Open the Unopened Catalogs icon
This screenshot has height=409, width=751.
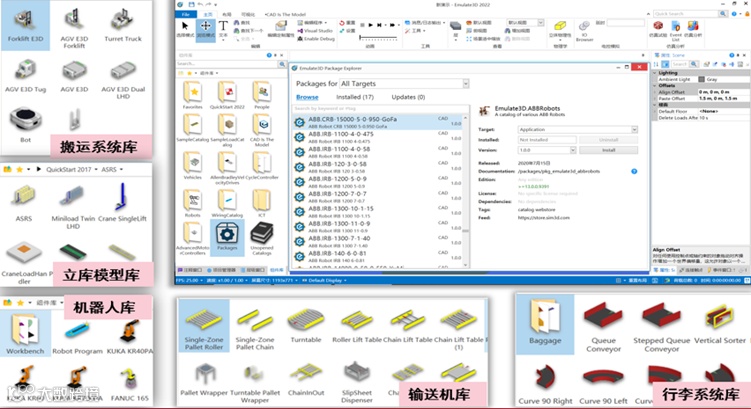[262, 238]
